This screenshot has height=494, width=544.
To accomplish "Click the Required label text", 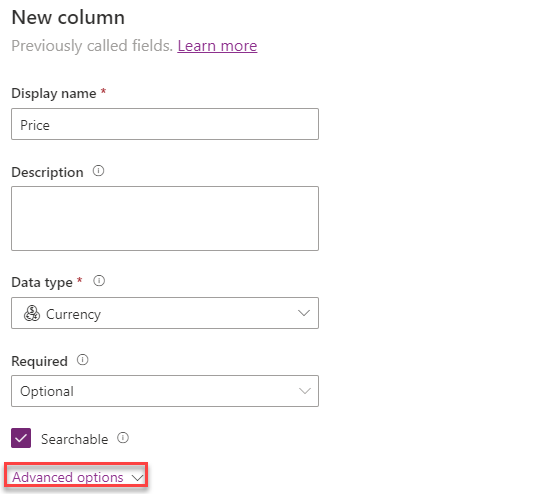I will coord(39,361).
